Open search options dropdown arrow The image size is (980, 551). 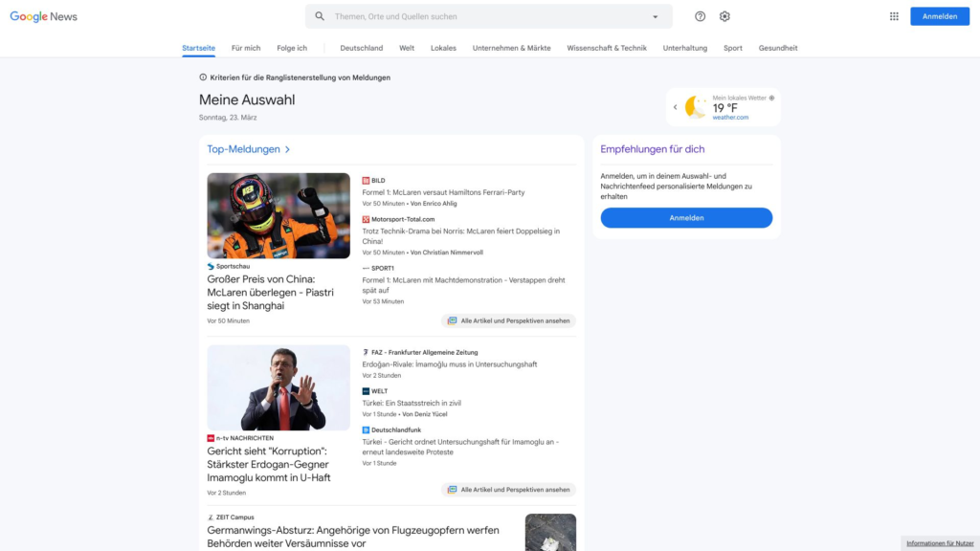point(655,17)
